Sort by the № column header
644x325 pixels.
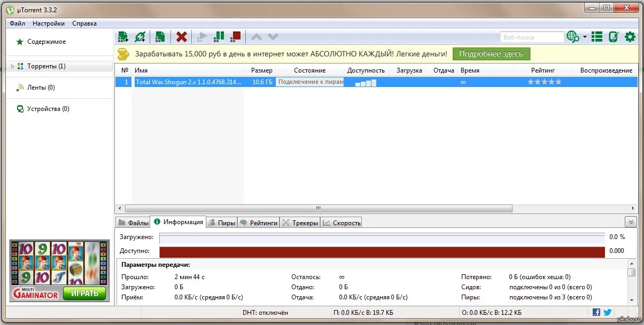[125, 70]
